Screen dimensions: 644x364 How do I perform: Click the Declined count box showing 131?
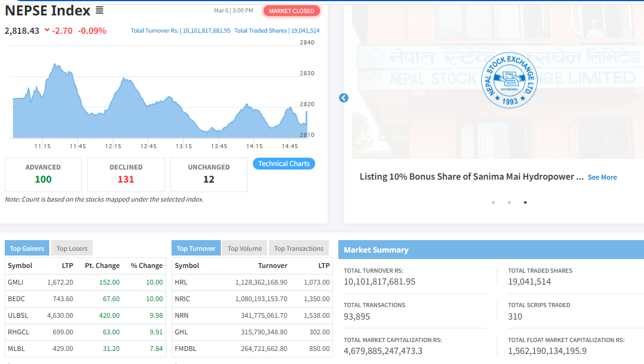126,174
